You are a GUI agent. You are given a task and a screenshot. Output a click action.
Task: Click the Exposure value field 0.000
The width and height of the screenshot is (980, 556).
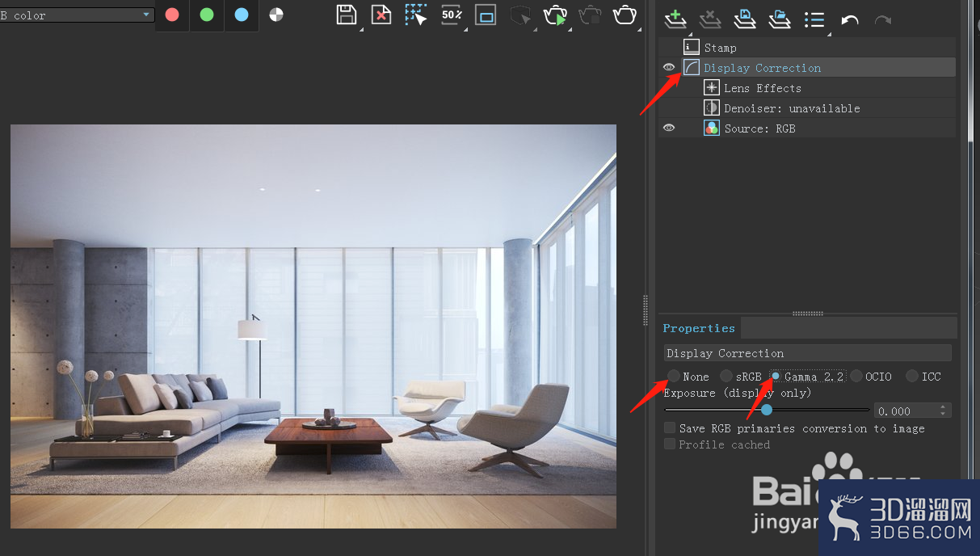[x=906, y=411]
